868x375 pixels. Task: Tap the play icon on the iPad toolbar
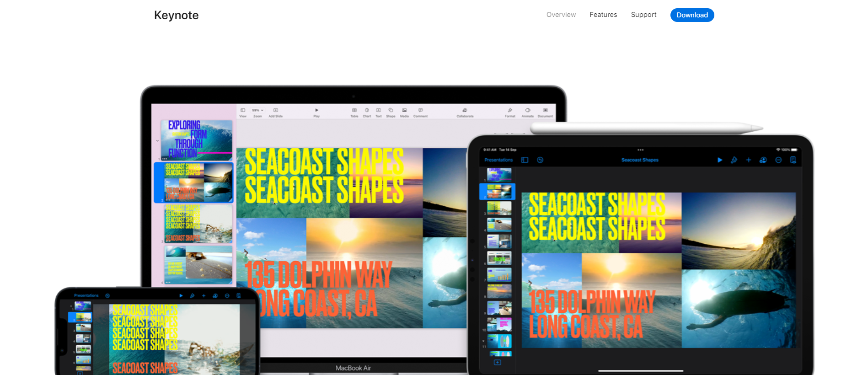[719, 160]
